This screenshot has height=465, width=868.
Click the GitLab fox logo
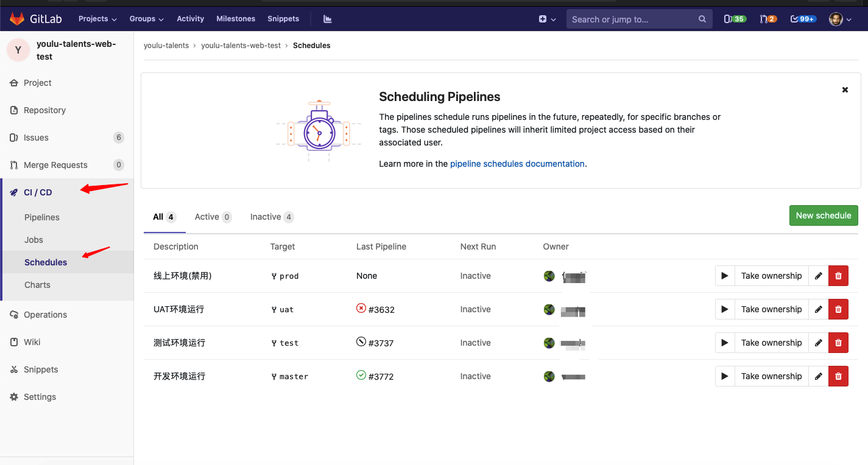(x=17, y=19)
